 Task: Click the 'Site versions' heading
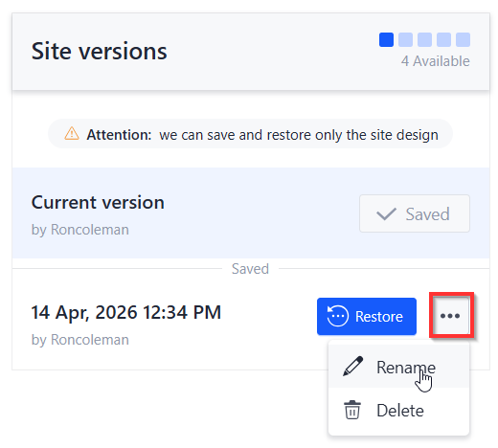(x=100, y=51)
